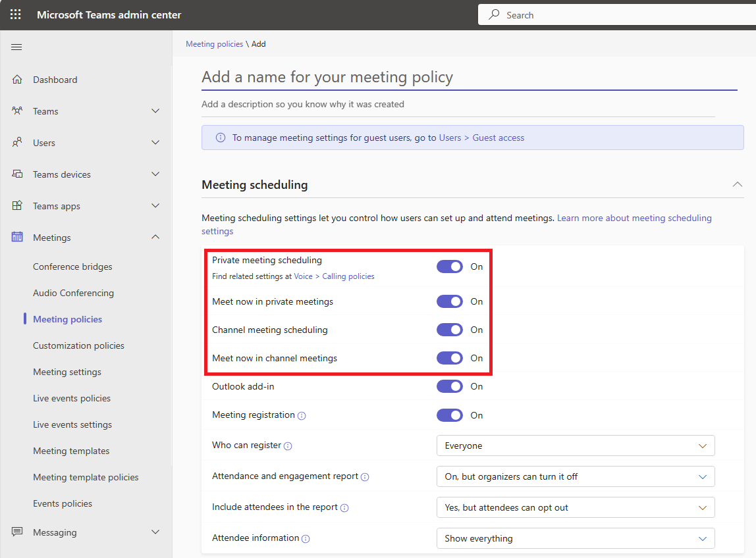
Task: Toggle Meeting registration switch off
Action: pyautogui.click(x=449, y=415)
